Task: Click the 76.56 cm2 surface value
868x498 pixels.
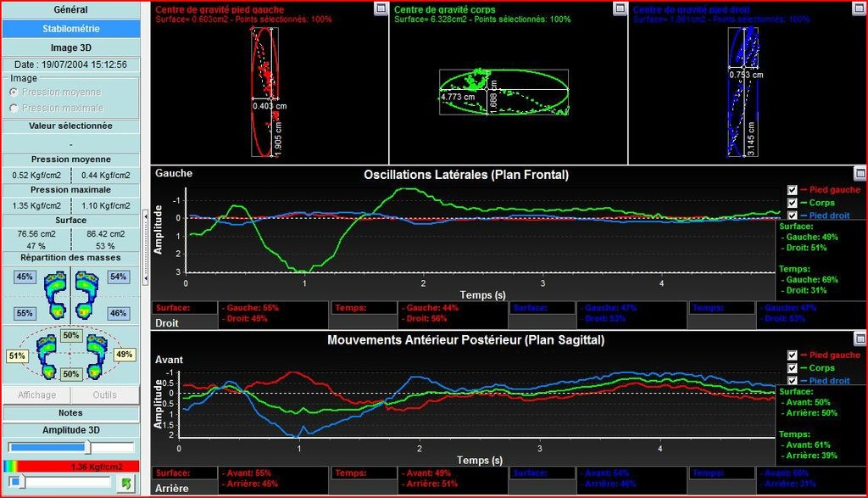Action: coord(36,234)
